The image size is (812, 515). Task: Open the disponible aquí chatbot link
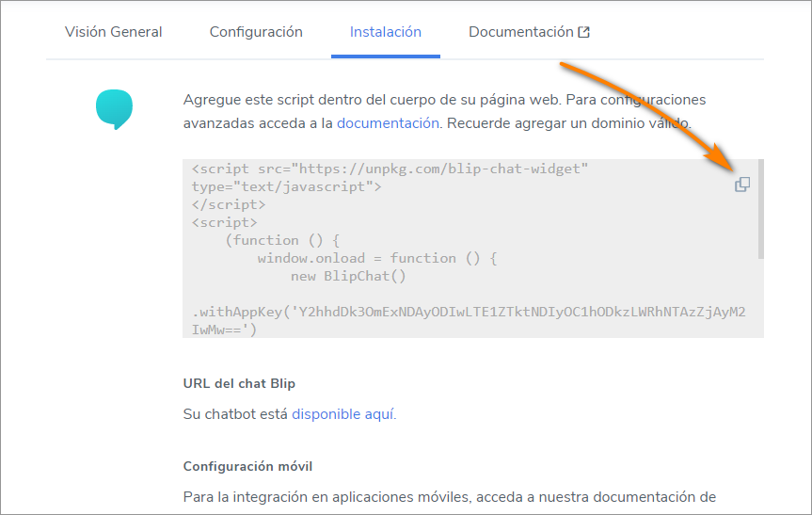(343, 414)
